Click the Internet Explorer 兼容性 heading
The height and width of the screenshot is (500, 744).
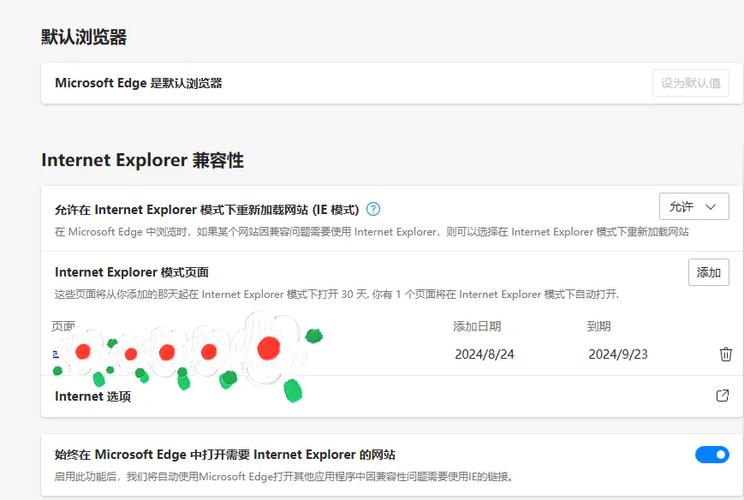click(142, 160)
